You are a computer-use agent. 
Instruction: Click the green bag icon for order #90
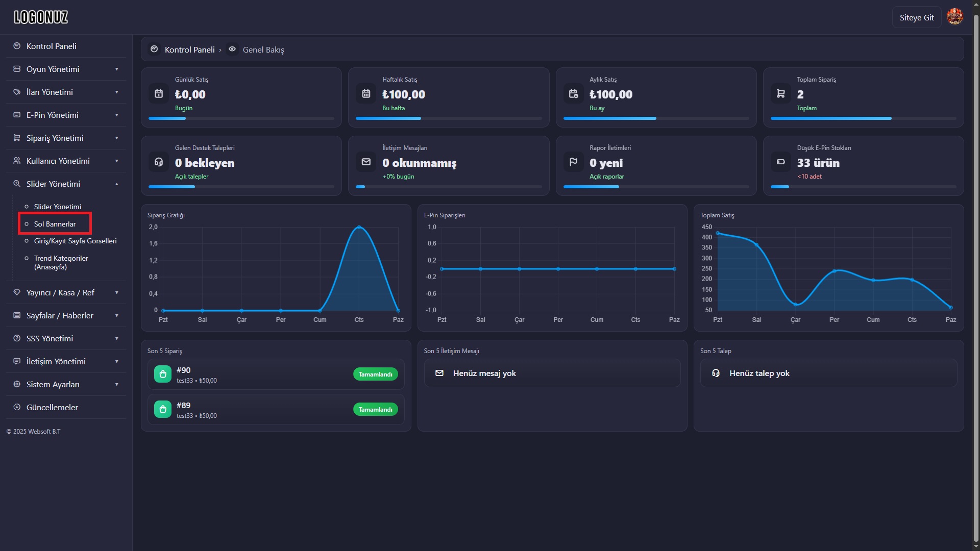(163, 374)
